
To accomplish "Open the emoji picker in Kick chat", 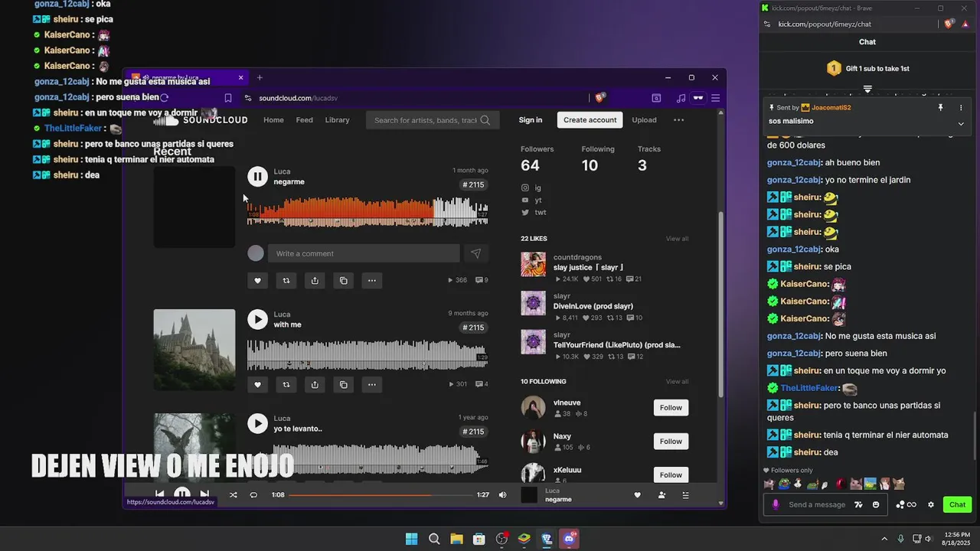I will click(876, 504).
